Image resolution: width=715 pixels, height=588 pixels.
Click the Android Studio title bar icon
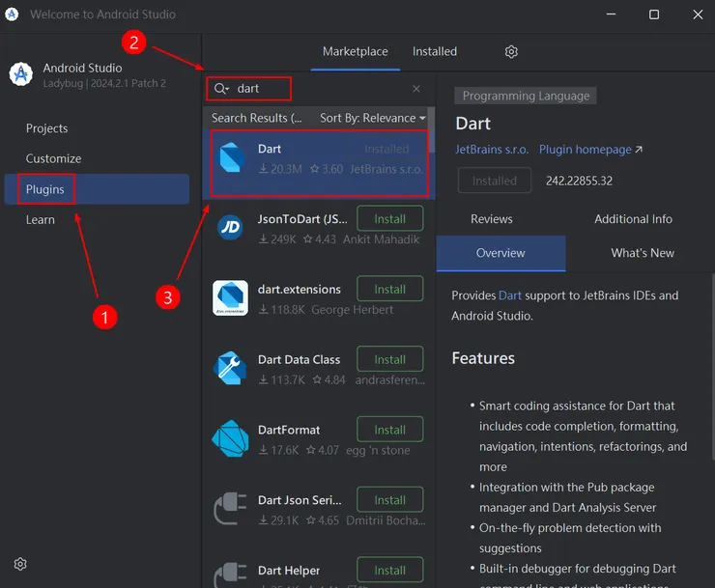12,14
